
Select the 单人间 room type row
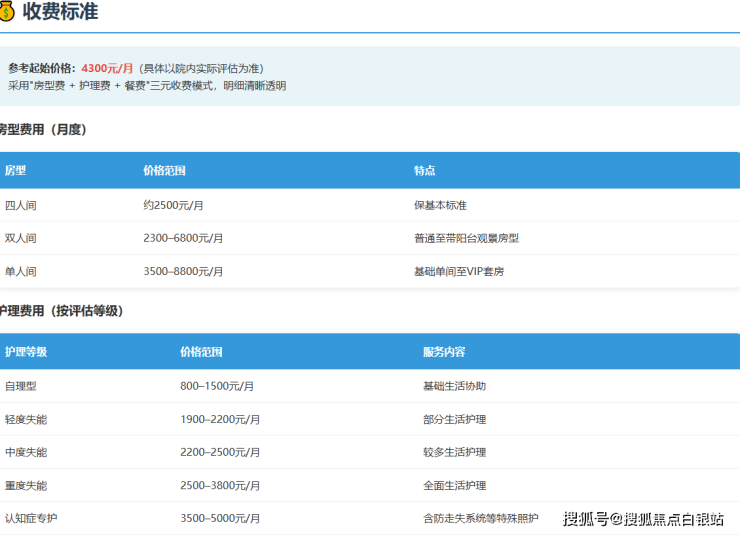click(20, 271)
